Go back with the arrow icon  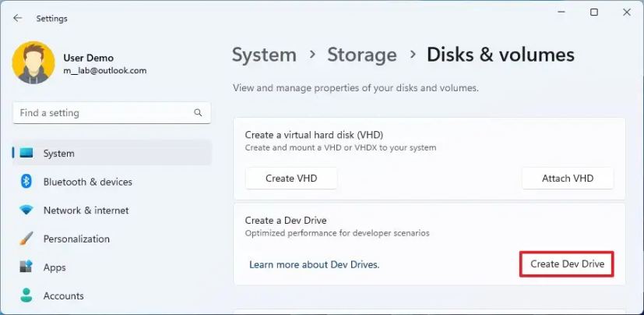click(17, 18)
